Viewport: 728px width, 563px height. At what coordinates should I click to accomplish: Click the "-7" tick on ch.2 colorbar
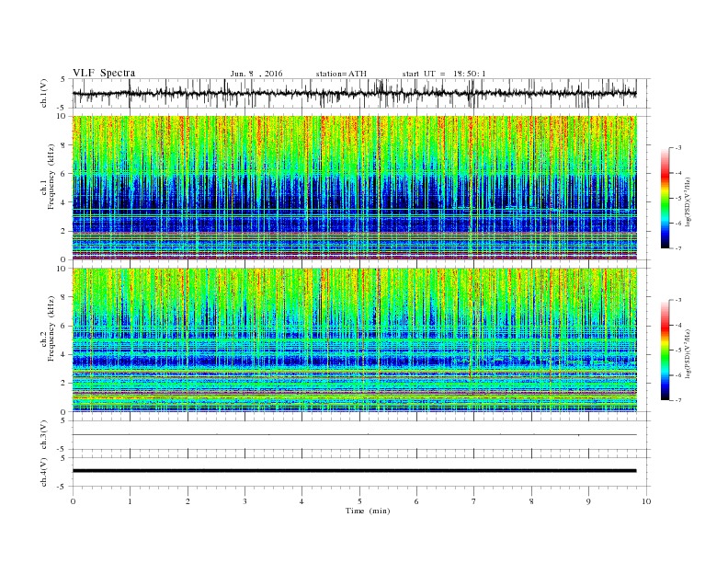677,400
